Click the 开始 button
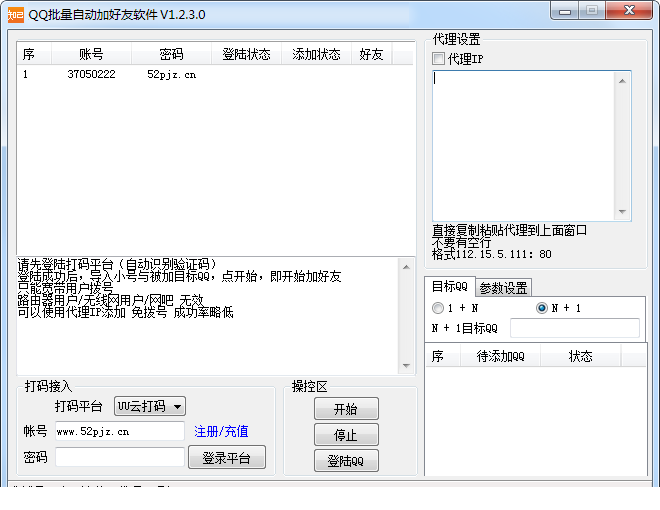Screen dimensions: 660x510 (346, 409)
